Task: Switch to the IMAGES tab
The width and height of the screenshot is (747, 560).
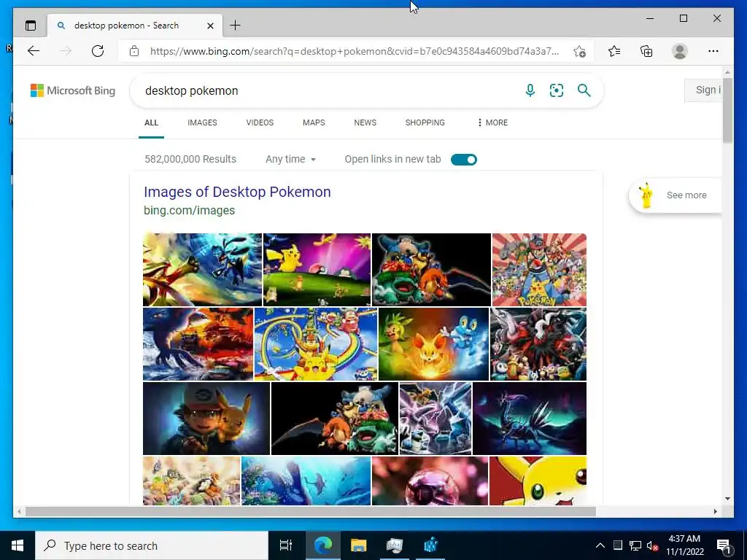Action: [x=202, y=122]
